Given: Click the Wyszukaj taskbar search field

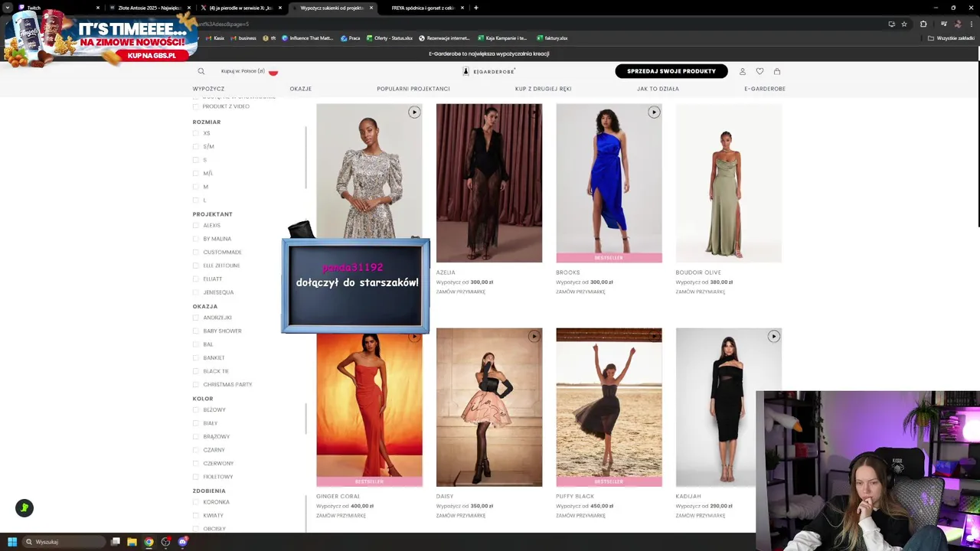Looking at the screenshot, I should coord(64,542).
